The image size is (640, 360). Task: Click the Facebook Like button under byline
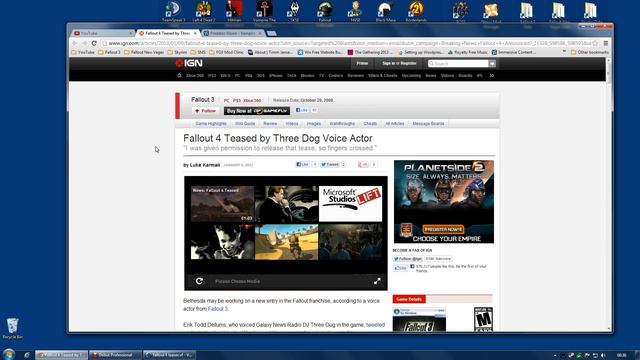pos(302,164)
